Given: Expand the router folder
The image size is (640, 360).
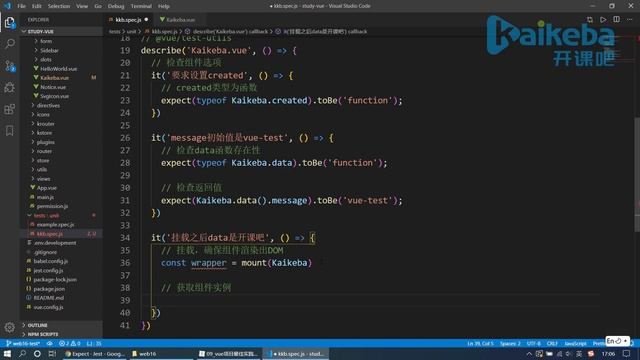Looking at the screenshot, I should coord(61,151).
